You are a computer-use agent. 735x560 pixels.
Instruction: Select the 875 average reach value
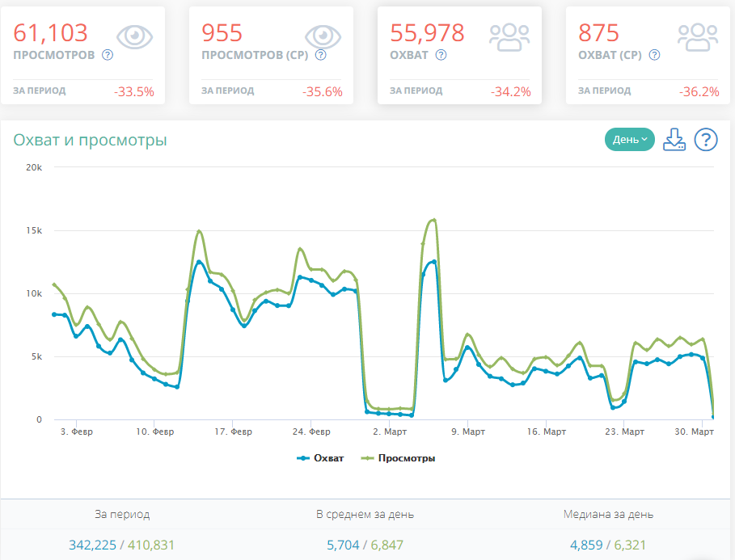coord(598,33)
